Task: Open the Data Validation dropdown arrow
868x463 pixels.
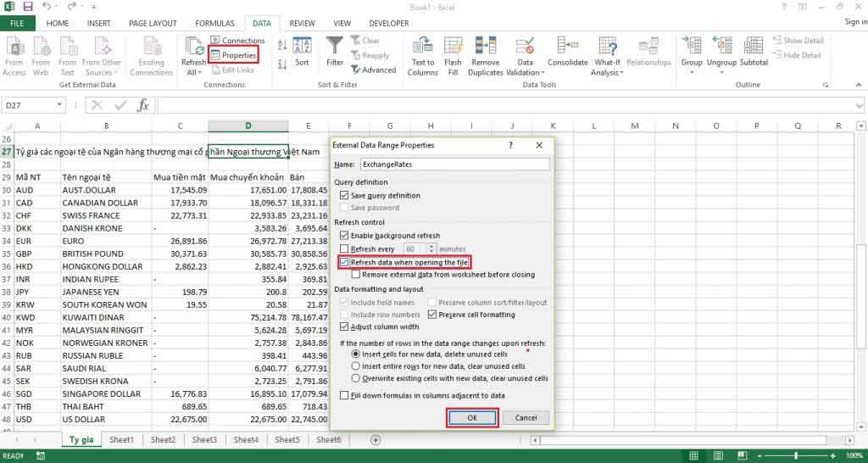Action: [542, 73]
